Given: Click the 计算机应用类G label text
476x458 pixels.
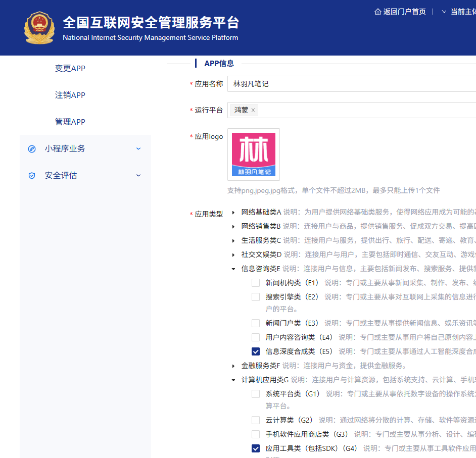Looking at the screenshot, I should point(265,380).
